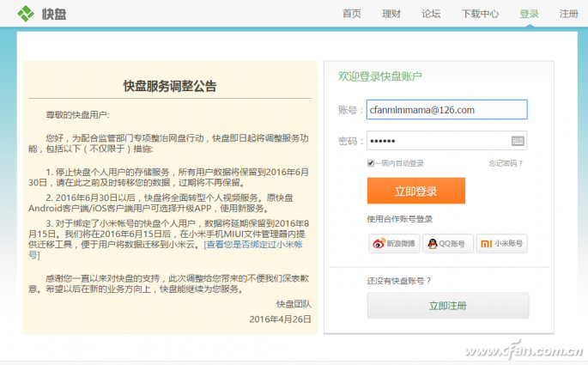The width and height of the screenshot is (588, 365).
Task: Click the 快盘服务调整公告 announcement title
Action: (x=170, y=86)
